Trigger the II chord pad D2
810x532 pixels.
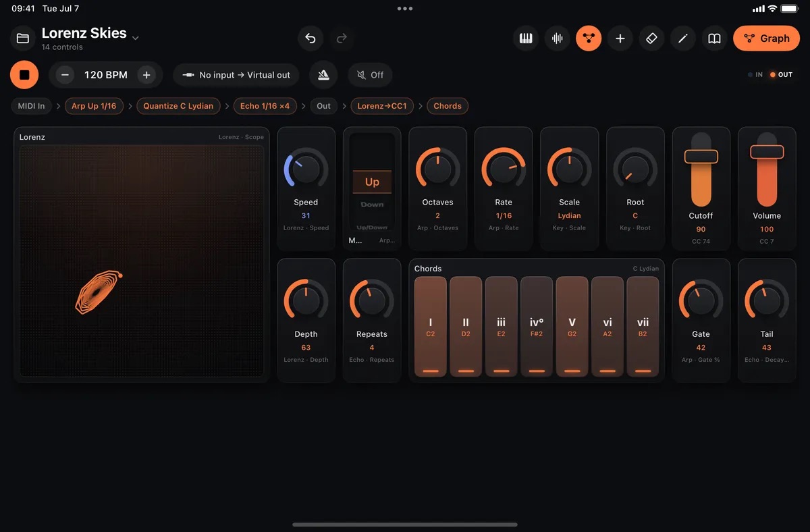click(466, 326)
